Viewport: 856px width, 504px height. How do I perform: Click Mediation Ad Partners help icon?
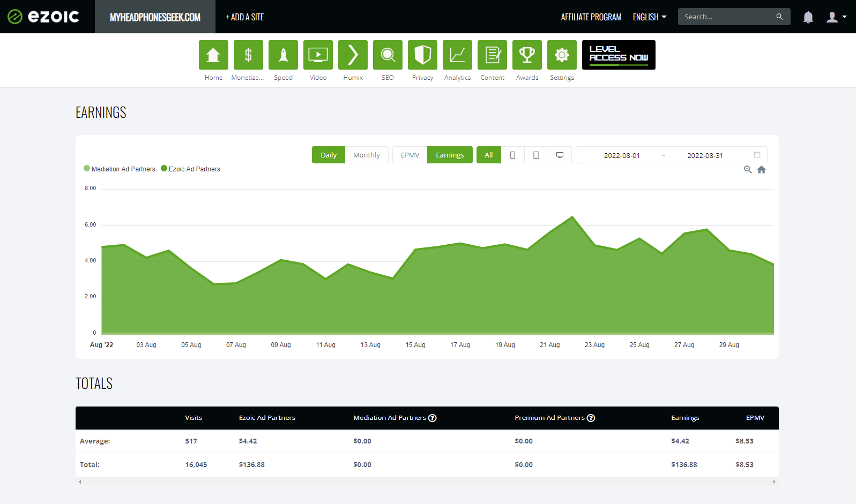pos(433,418)
